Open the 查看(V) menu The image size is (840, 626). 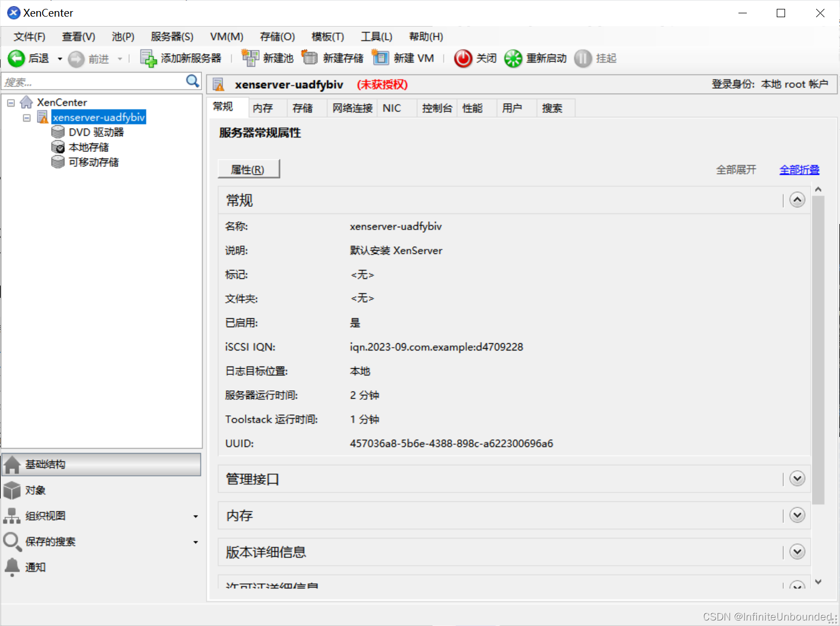coord(78,37)
